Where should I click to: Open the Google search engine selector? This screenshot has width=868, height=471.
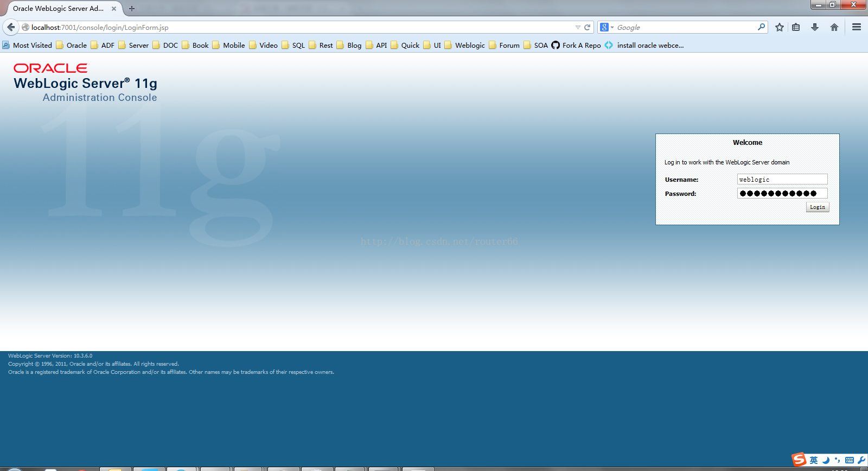click(607, 27)
